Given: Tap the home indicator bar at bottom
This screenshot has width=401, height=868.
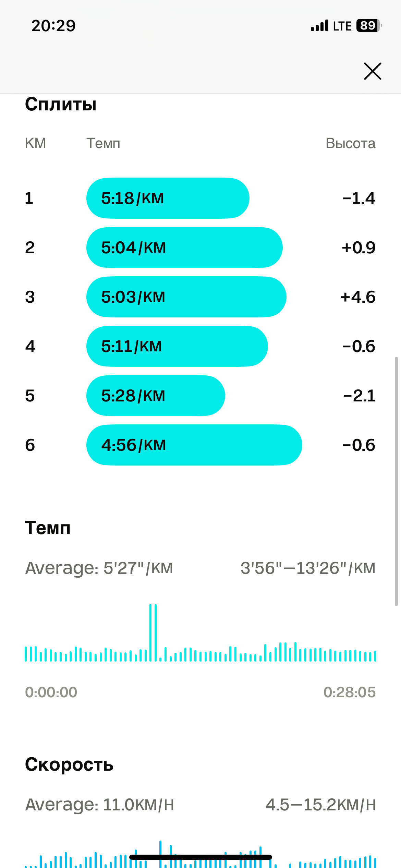Looking at the screenshot, I should (x=200, y=857).
